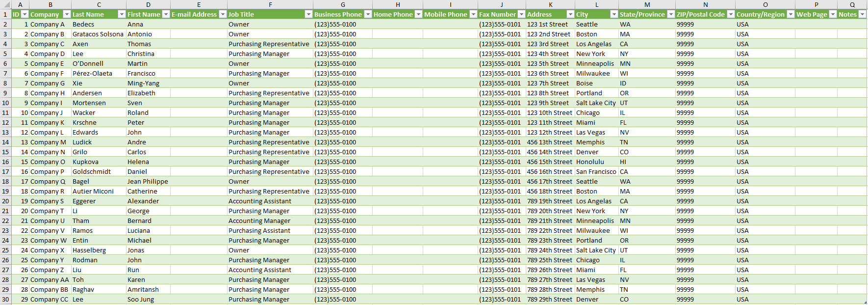868x305 pixels.
Task: Select the cell containing Christina
Action: [x=148, y=54]
